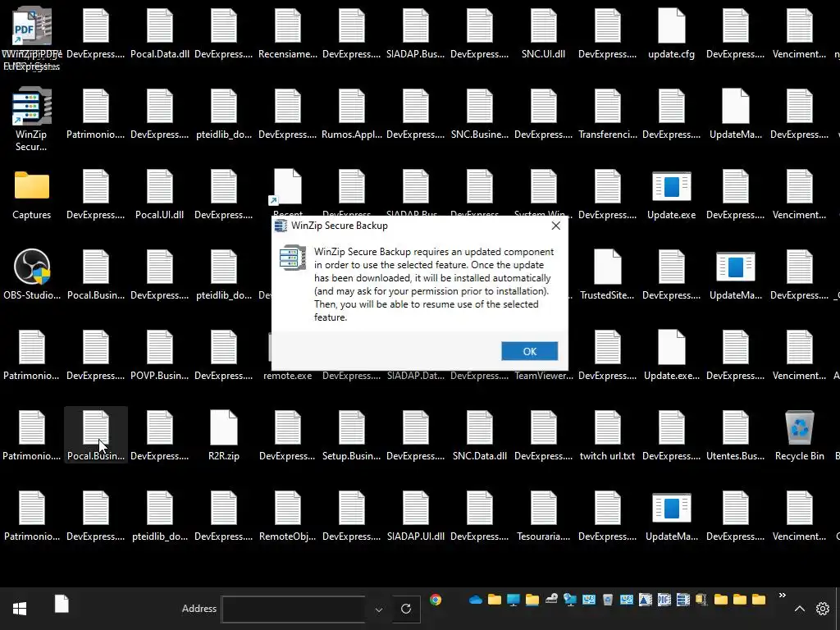Open the settings gear in the taskbar

(x=822, y=609)
